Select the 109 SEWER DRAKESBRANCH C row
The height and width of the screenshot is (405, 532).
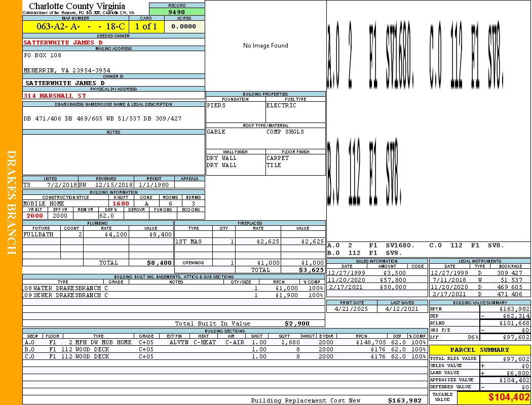(x=174, y=296)
